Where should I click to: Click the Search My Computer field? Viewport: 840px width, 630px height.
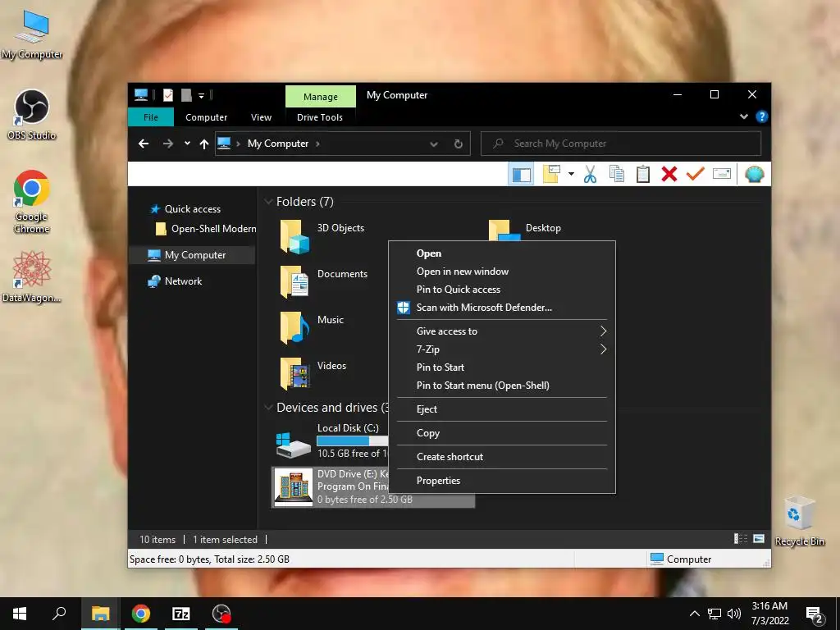tap(621, 144)
